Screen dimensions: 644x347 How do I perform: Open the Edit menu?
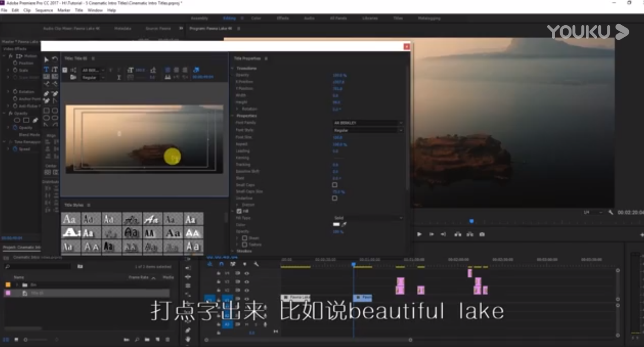[15, 10]
